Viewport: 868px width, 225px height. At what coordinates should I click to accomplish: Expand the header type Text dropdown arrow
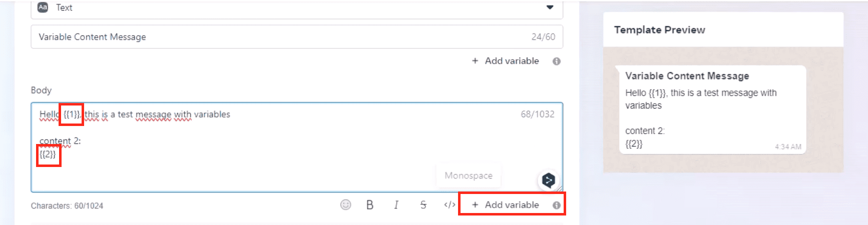550,7
